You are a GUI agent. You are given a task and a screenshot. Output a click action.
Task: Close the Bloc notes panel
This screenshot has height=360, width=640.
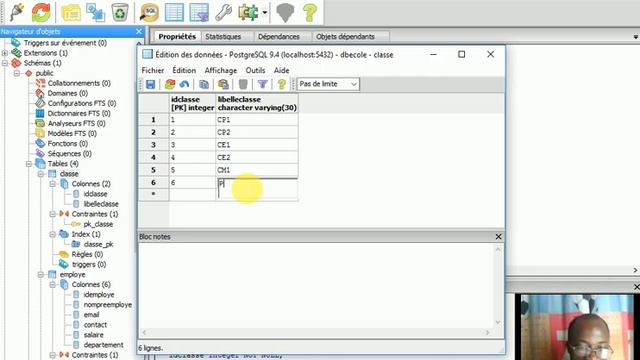498,237
